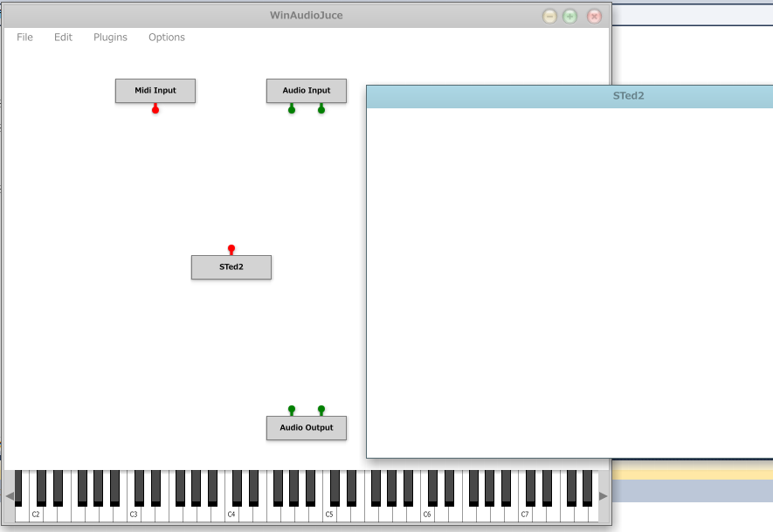Click the left green pin of Audio Output
Image resolution: width=773 pixels, height=532 pixels.
292,410
